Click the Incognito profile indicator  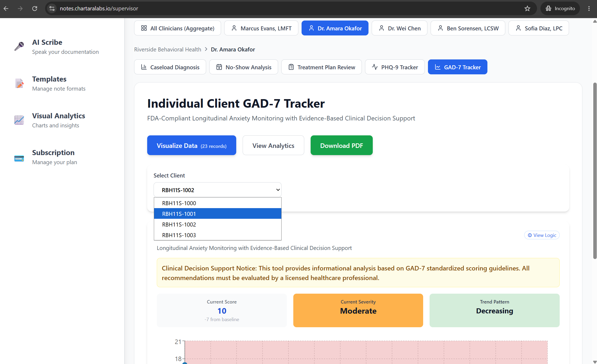(x=560, y=9)
